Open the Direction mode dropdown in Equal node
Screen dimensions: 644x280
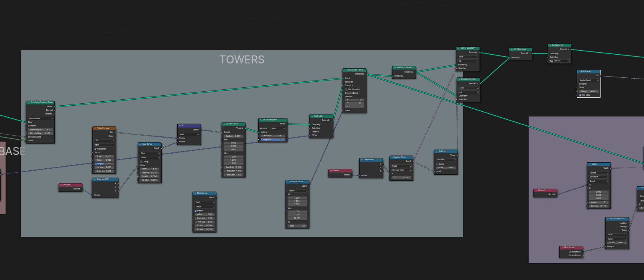(x=599, y=177)
